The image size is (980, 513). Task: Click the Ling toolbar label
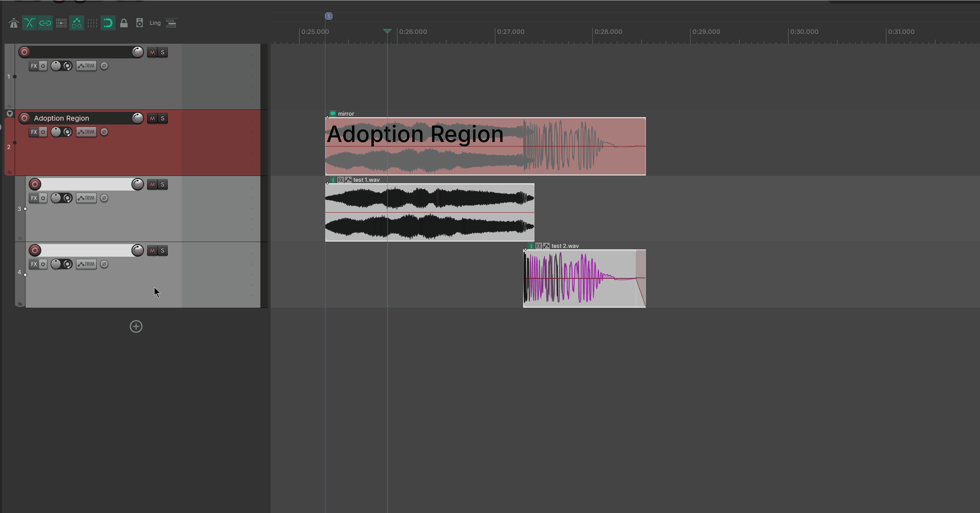pyautogui.click(x=155, y=23)
